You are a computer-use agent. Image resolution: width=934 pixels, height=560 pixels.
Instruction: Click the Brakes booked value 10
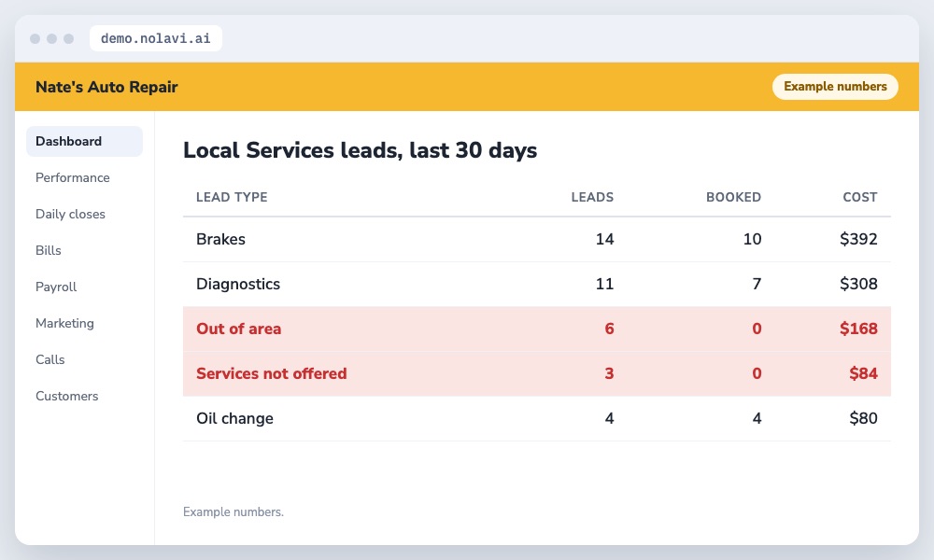click(752, 239)
